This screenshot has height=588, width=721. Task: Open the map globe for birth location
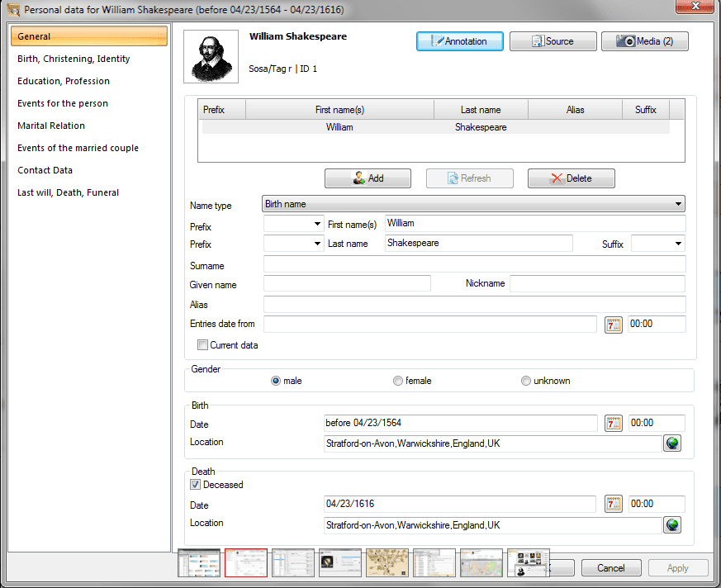pos(671,443)
